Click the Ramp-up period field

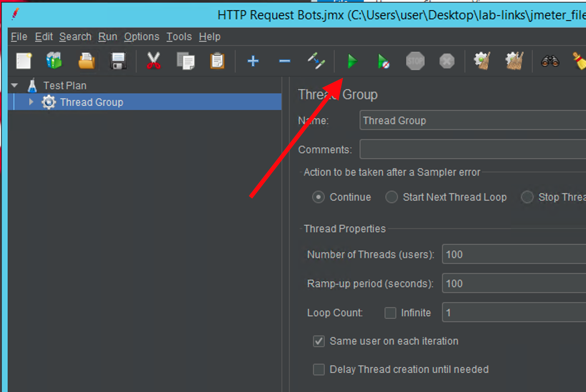coord(514,283)
